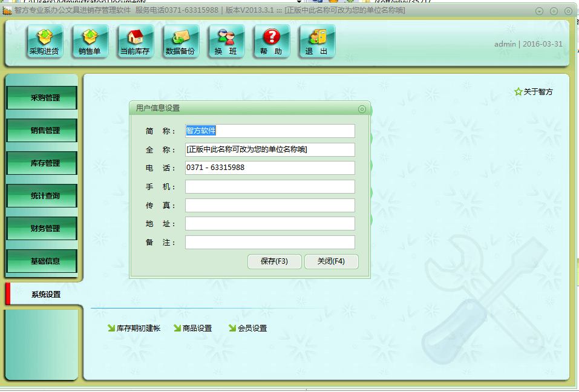Click the 数据备份 data backup icon
This screenshot has height=392, width=579.
click(180, 41)
